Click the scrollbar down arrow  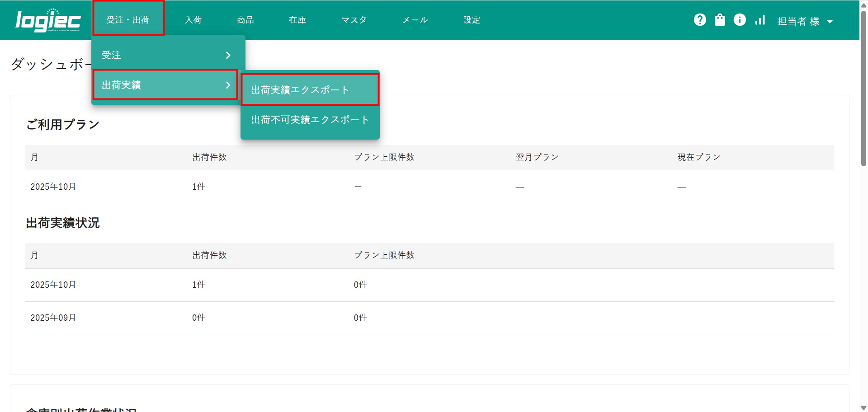pos(863,407)
